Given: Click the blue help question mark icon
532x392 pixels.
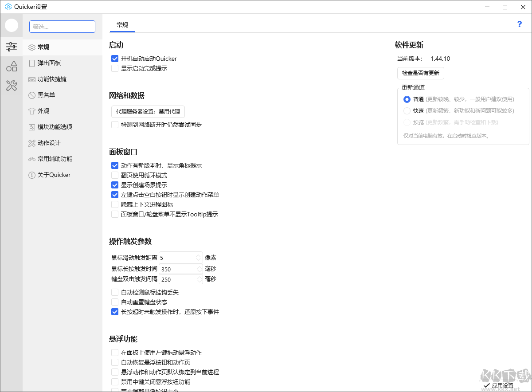Looking at the screenshot, I should tap(520, 24).
